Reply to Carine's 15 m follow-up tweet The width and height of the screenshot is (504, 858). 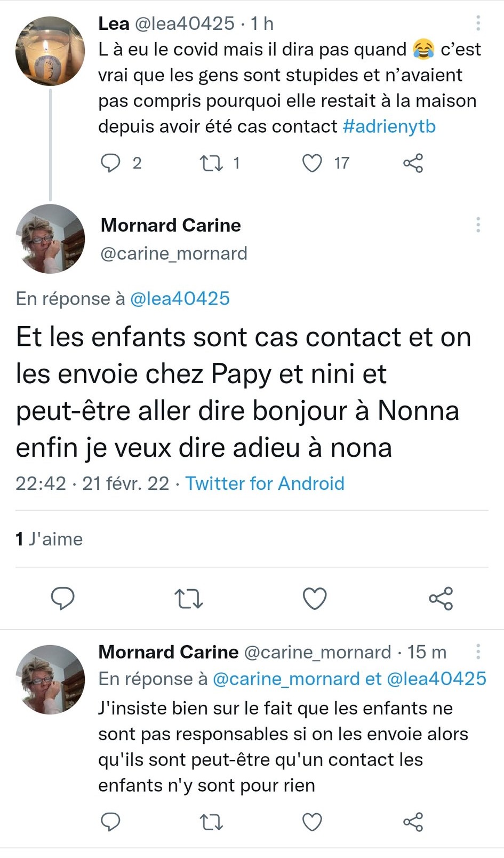coord(110,822)
